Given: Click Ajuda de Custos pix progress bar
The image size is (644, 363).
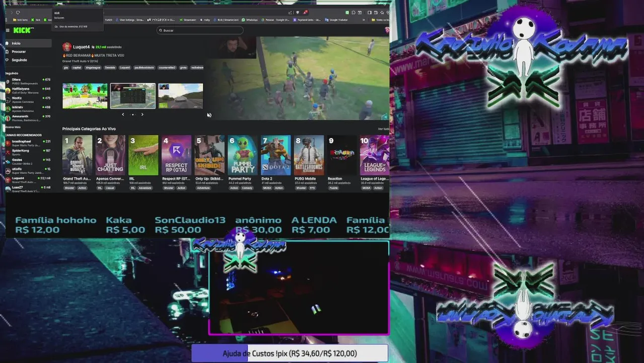Looking at the screenshot, I should coord(290,353).
